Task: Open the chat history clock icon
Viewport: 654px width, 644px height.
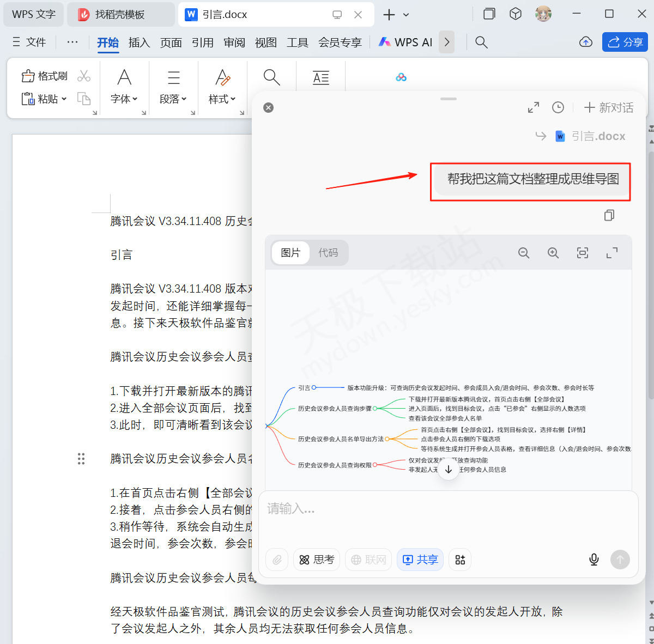Action: (x=558, y=107)
